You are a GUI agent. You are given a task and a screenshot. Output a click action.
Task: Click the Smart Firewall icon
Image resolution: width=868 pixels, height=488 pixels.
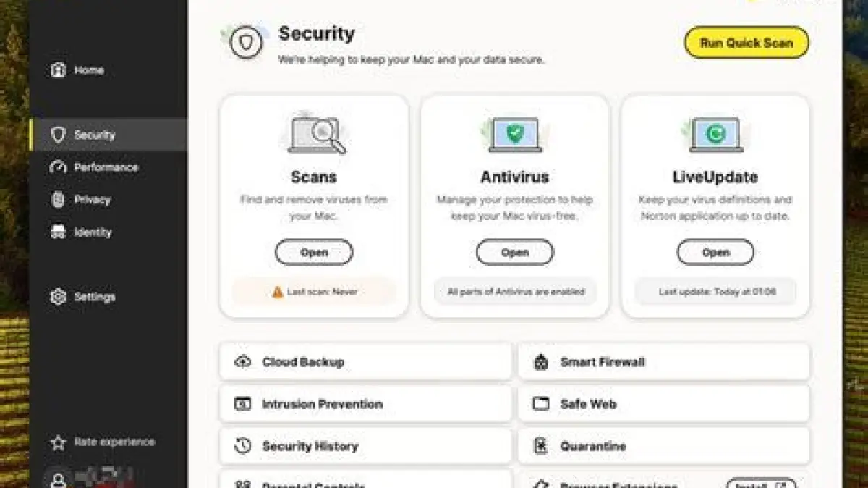541,362
